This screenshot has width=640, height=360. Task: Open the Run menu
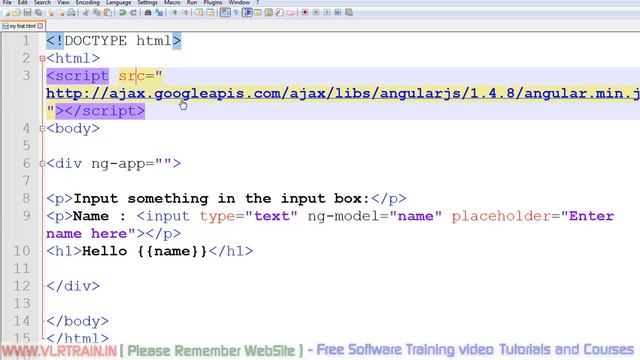tap(192, 2)
